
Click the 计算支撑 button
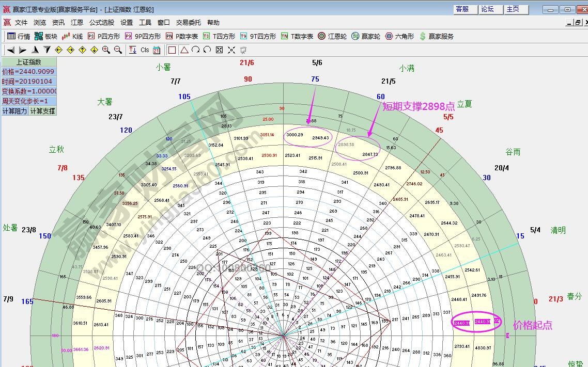pyautogui.click(x=42, y=111)
